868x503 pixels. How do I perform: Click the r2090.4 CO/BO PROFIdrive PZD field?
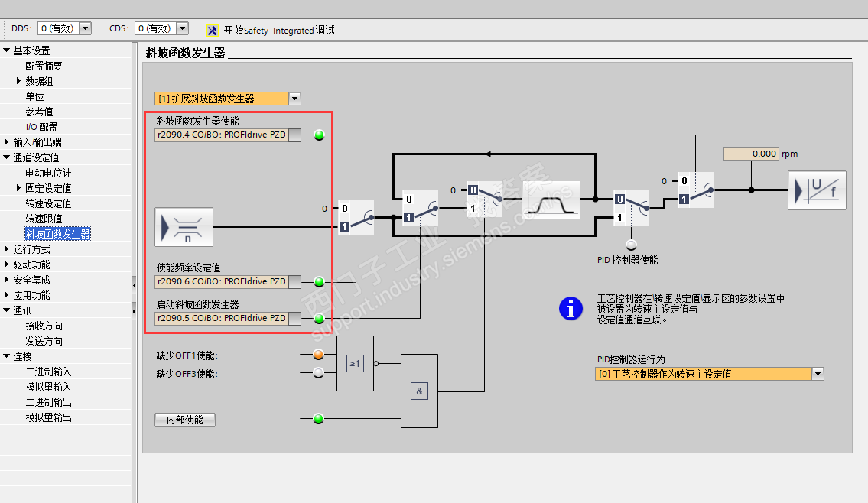pos(222,135)
